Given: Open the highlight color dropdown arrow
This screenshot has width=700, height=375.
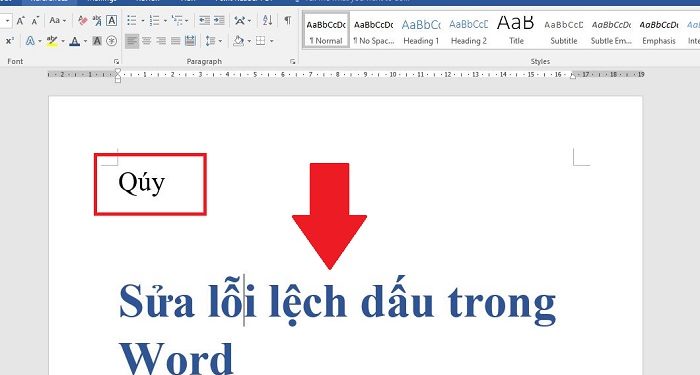Looking at the screenshot, I should [x=62, y=42].
